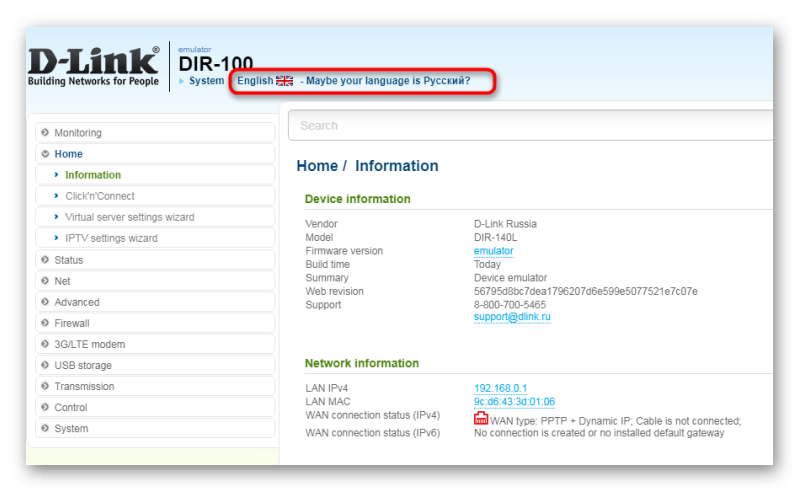Expand the Firewall section arrow
800x492 pixels.
click(45, 323)
